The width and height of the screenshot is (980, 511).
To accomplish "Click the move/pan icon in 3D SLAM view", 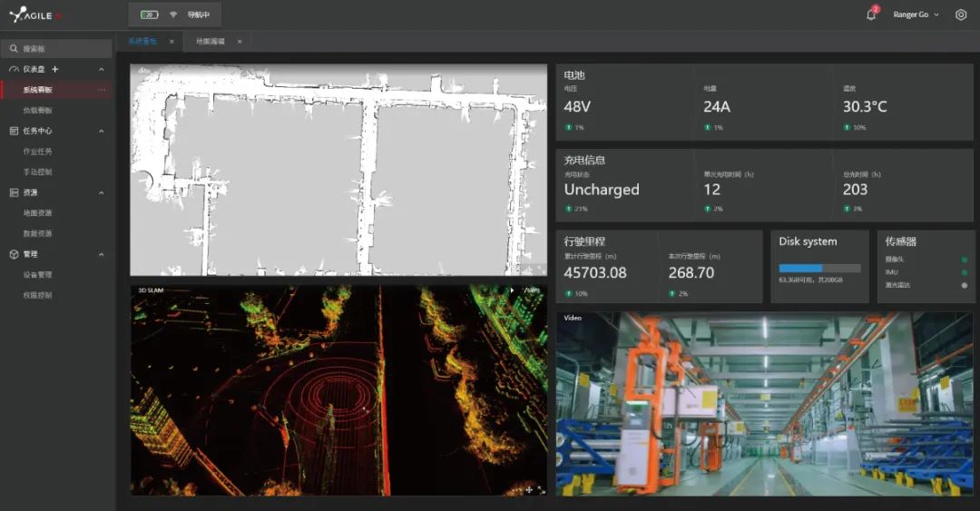I will coord(528,489).
